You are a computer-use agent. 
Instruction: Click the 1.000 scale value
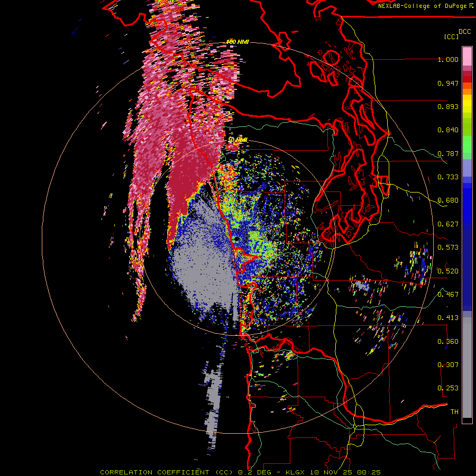(448, 60)
